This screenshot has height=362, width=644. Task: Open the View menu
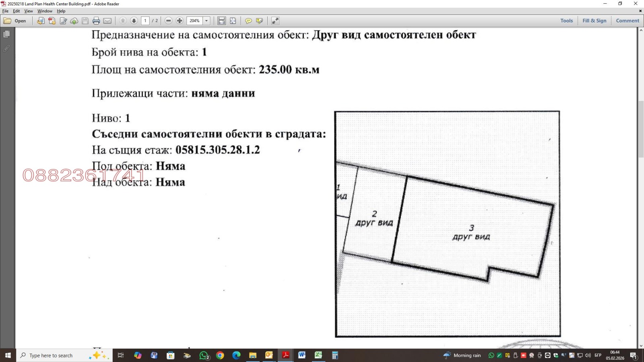coord(29,11)
